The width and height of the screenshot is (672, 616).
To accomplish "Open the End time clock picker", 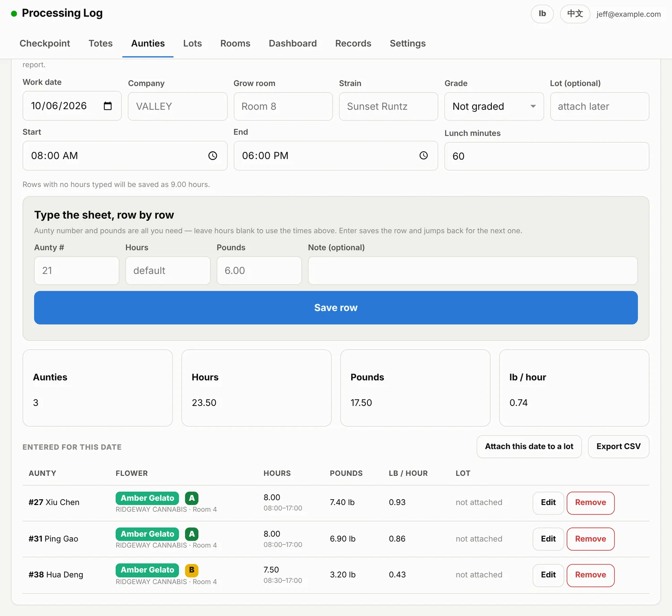I will [424, 156].
